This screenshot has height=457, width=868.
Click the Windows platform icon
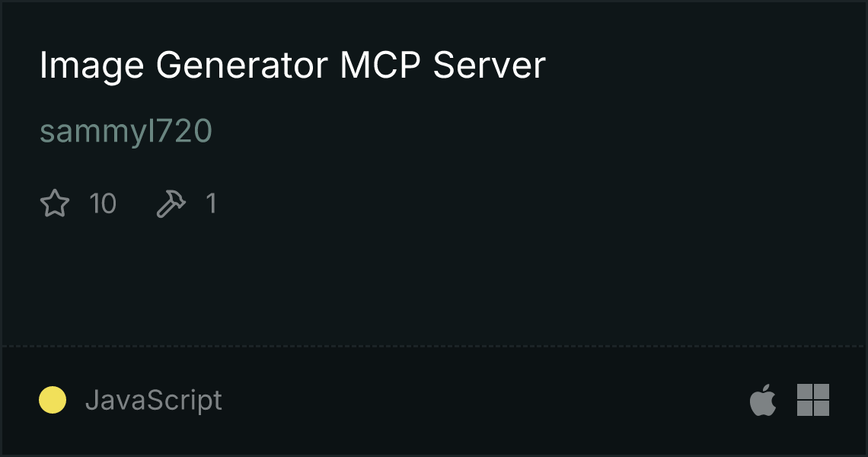pos(813,399)
